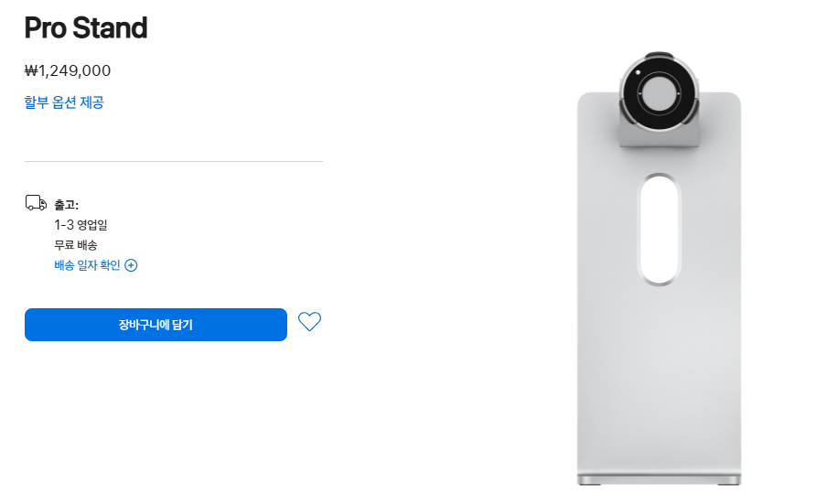The width and height of the screenshot is (816, 504).
Task: Click the delivery truck icon
Action: click(x=36, y=203)
